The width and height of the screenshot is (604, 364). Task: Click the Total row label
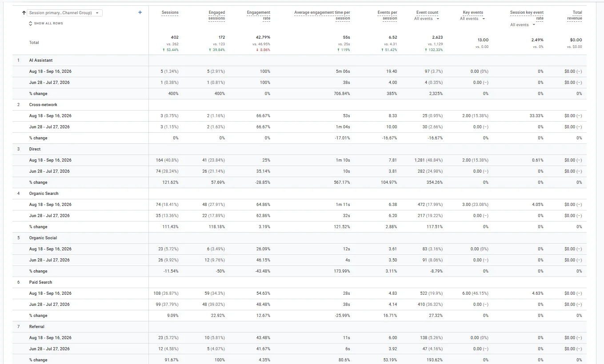point(34,43)
